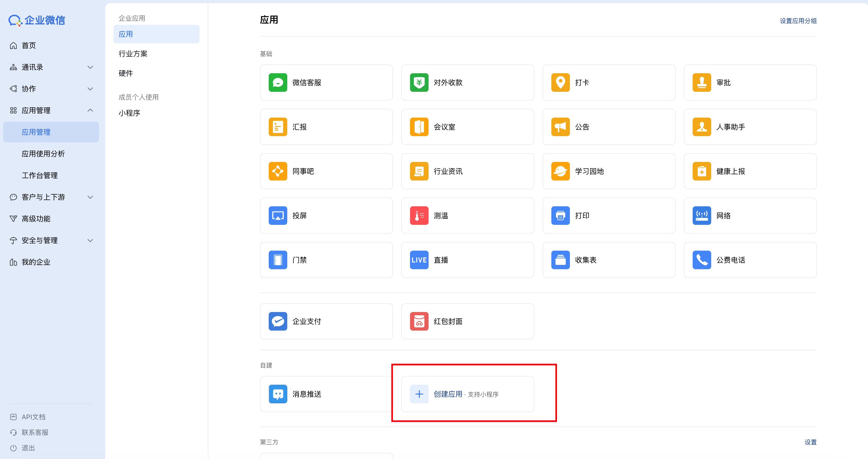Open the 测温 thermometer icon

click(419, 216)
